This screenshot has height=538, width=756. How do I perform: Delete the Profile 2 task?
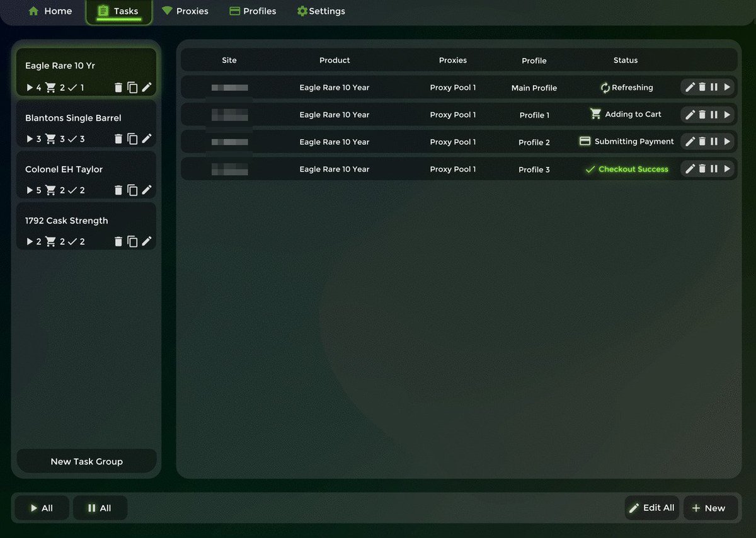(x=702, y=142)
